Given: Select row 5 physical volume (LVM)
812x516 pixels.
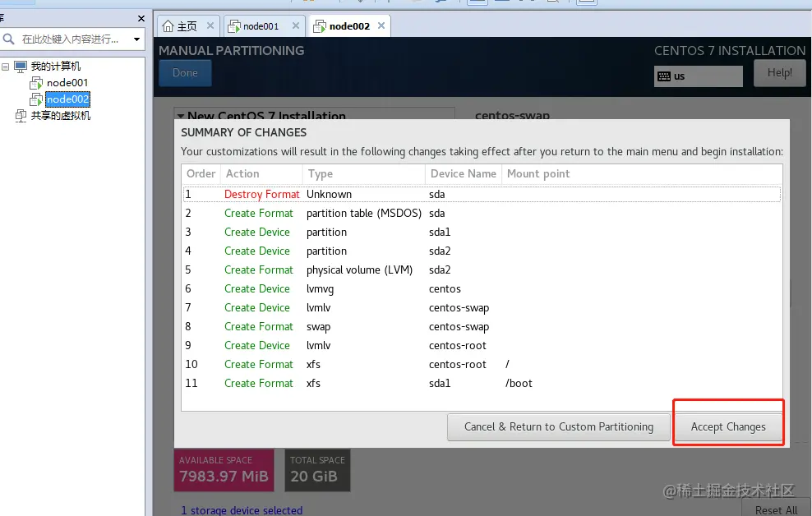Looking at the screenshot, I should [x=482, y=270].
